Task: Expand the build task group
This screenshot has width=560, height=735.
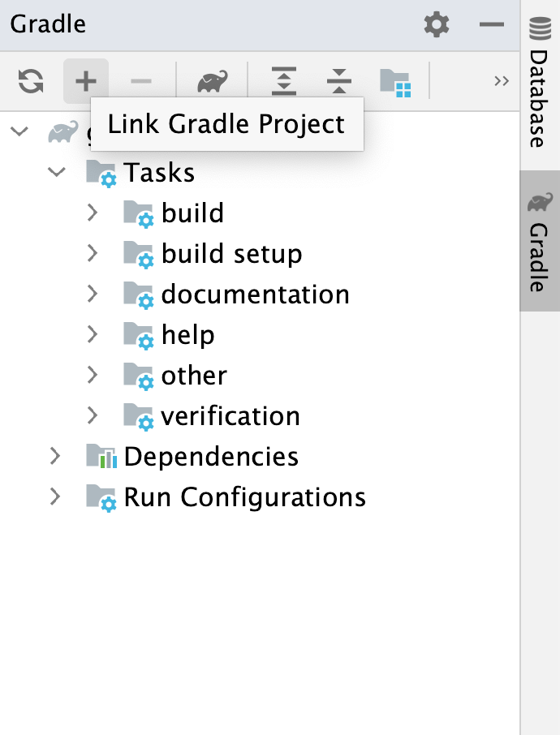Action: coord(92,213)
